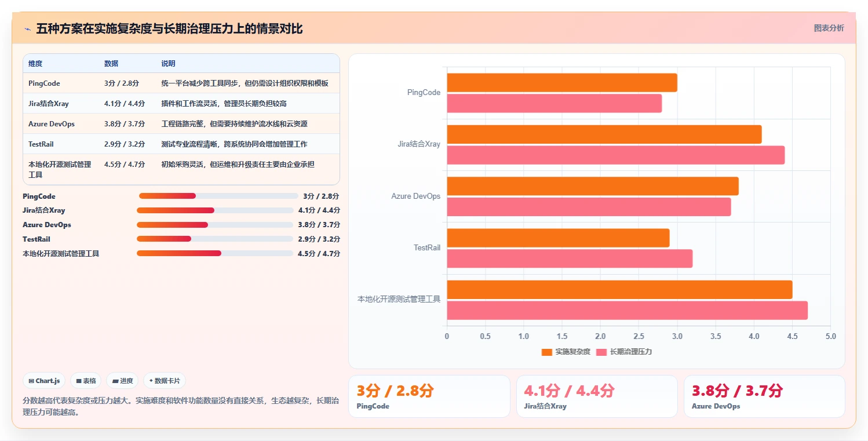Click 4.5分 / 4.7分 beside progress bar

click(319, 253)
